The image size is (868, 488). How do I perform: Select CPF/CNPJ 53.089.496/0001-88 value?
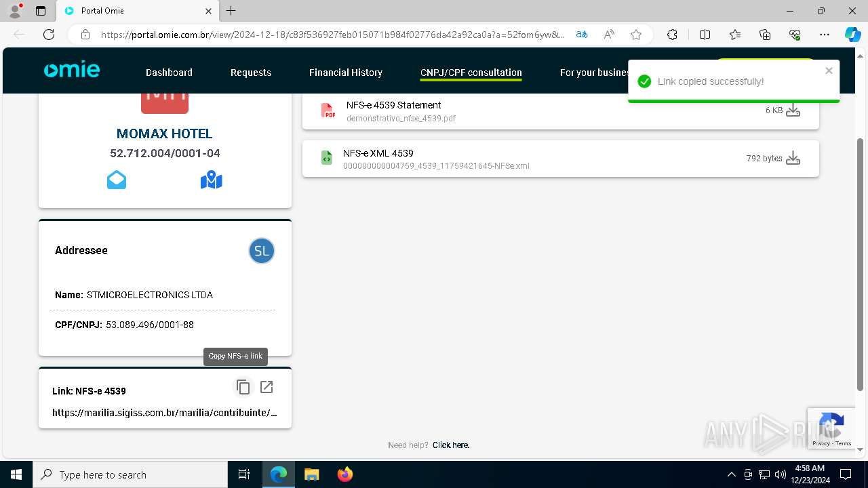click(150, 325)
